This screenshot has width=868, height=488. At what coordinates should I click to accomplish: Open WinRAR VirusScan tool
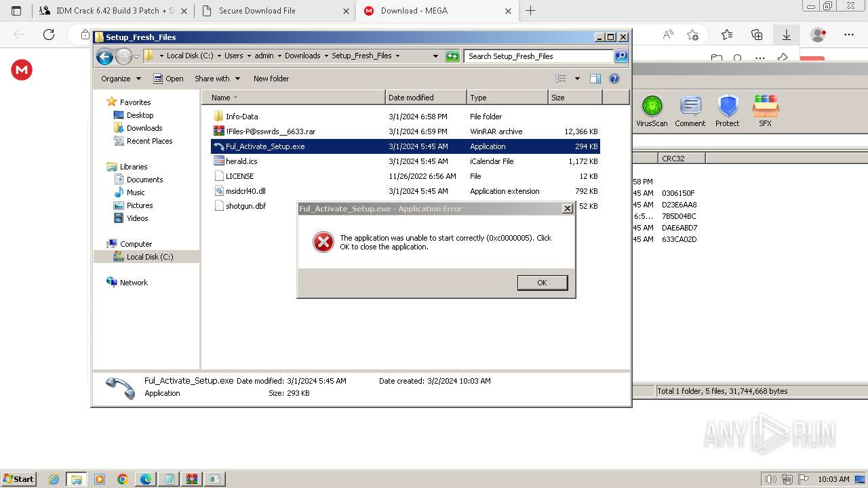point(652,111)
